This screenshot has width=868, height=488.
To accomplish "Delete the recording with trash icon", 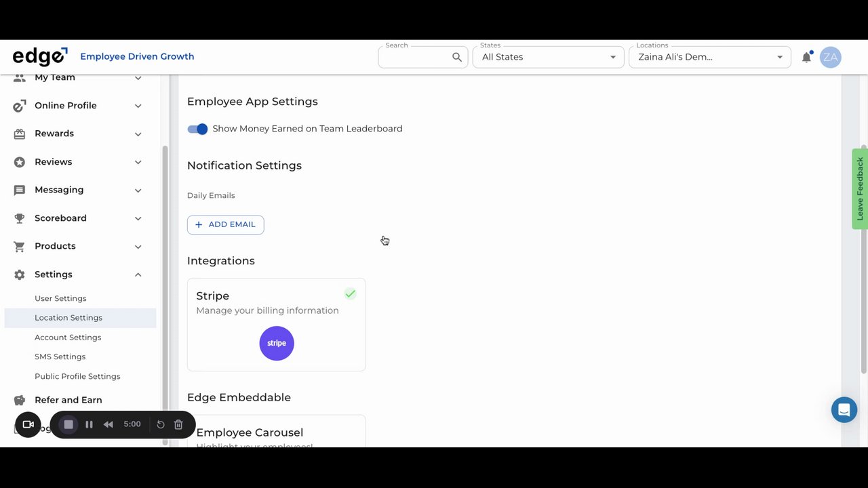I will 178,424.
